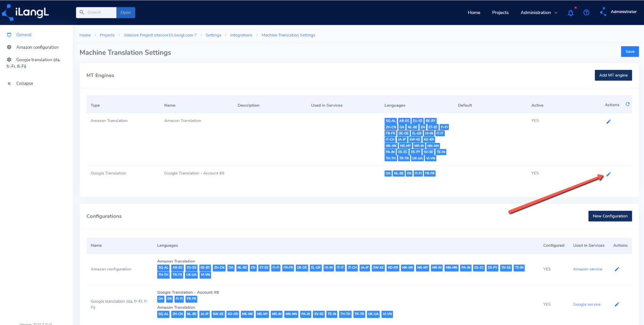This screenshot has width=644, height=325.
Task: Click 'Google translation (da, fr-Fr, fi-Fi)' name cell
Action: pos(120,304)
